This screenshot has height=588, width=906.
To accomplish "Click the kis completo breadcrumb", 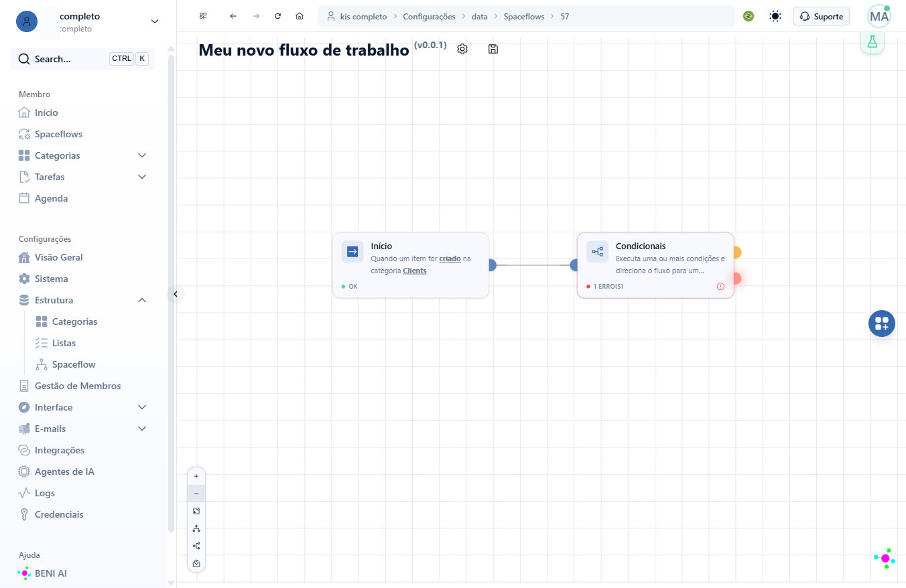I will [363, 16].
